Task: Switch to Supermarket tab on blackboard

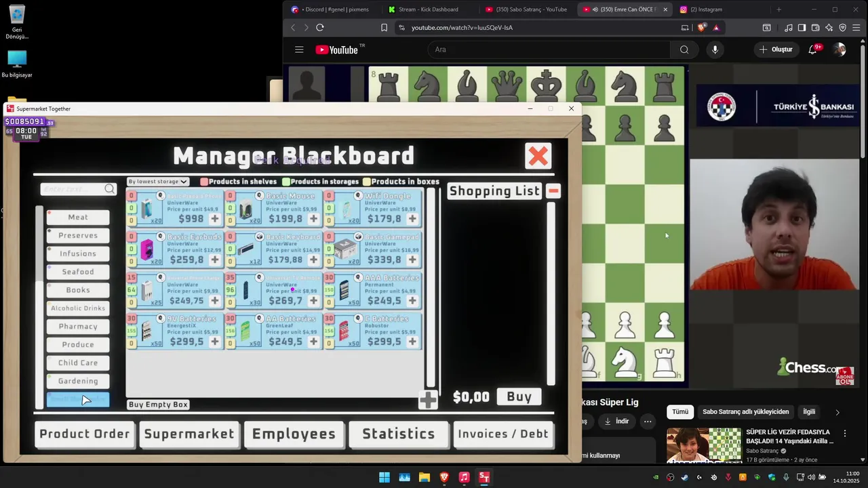Action: click(189, 434)
